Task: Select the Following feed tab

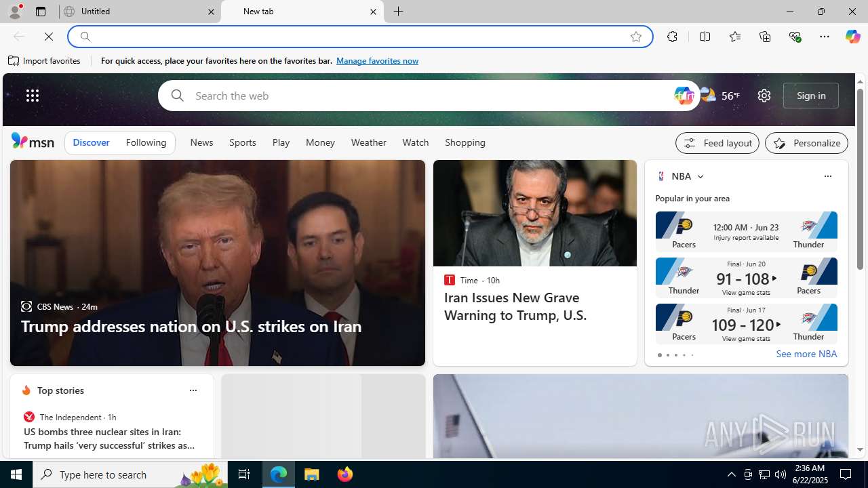Action: pos(146,142)
